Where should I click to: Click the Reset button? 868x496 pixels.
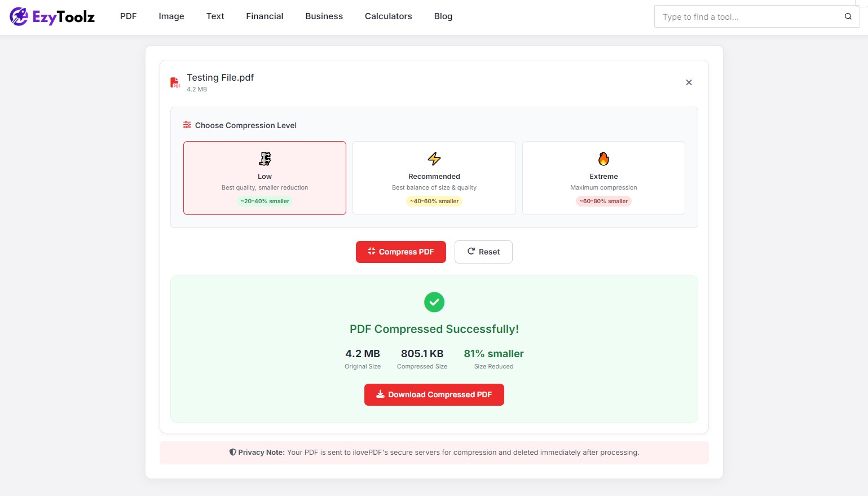pyautogui.click(x=483, y=252)
